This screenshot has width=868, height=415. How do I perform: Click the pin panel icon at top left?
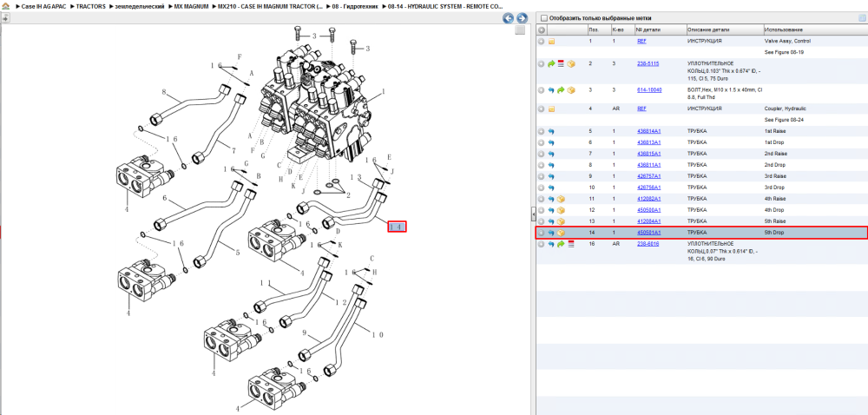point(5,18)
